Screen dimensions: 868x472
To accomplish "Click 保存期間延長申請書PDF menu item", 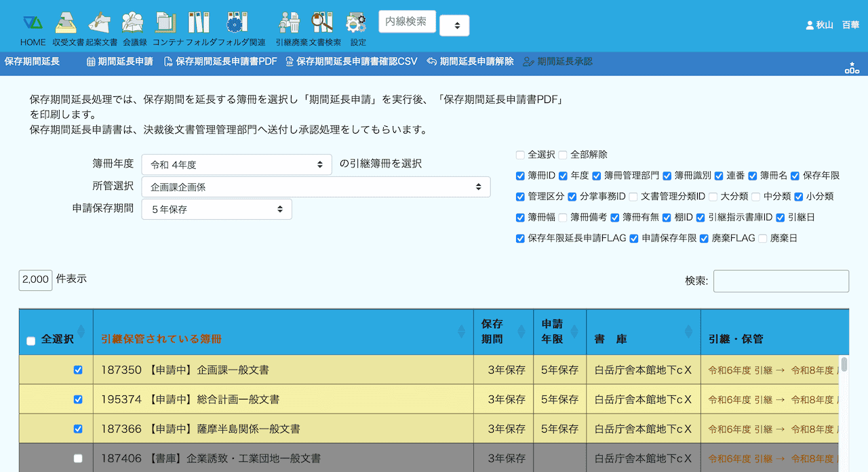I will (x=220, y=62).
